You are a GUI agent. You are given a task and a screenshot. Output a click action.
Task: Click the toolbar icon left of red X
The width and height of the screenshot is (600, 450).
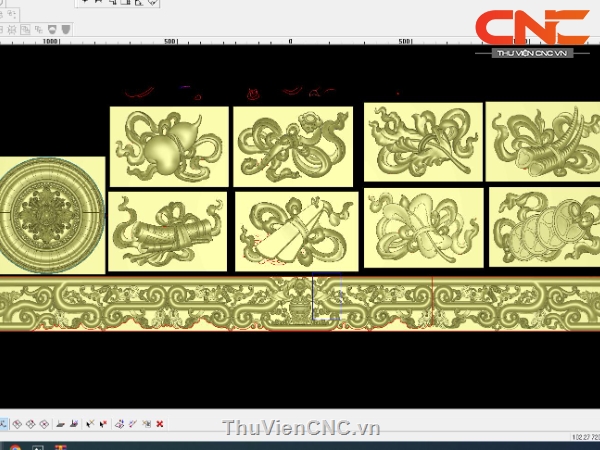(147, 425)
